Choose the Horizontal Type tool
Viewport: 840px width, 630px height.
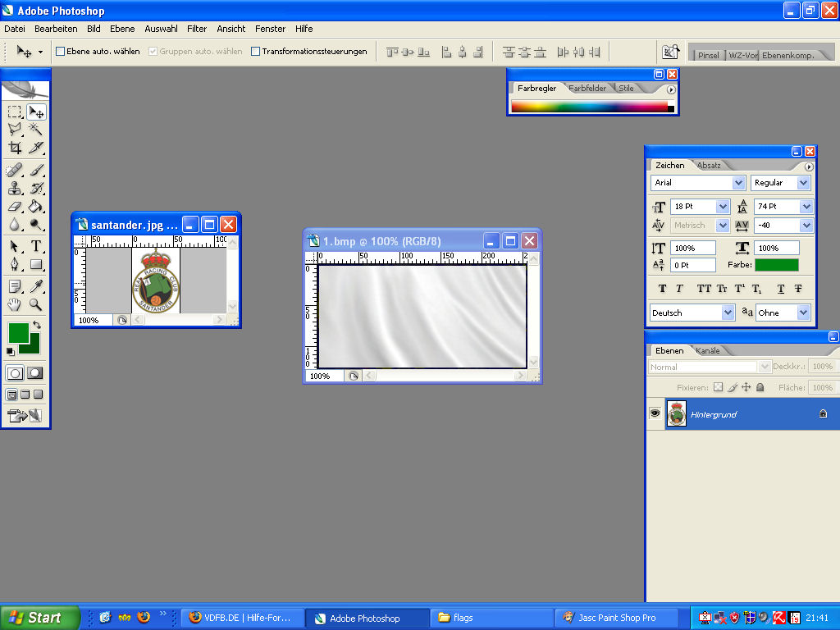(36, 246)
